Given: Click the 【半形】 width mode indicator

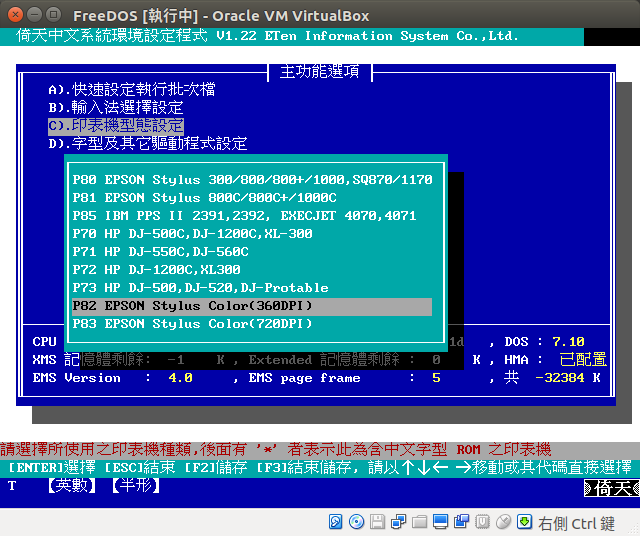Looking at the screenshot, I should (136, 485).
